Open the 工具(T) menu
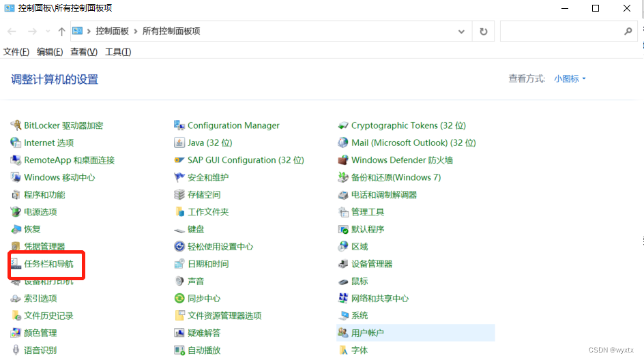This screenshot has height=360, width=644. pos(118,52)
